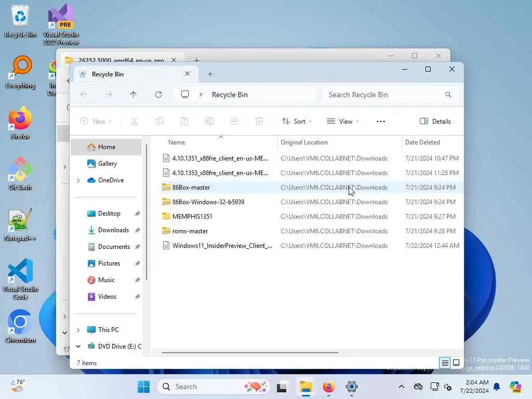Open Gallery in navigation pane
The height and width of the screenshot is (399, 532).
106,164
